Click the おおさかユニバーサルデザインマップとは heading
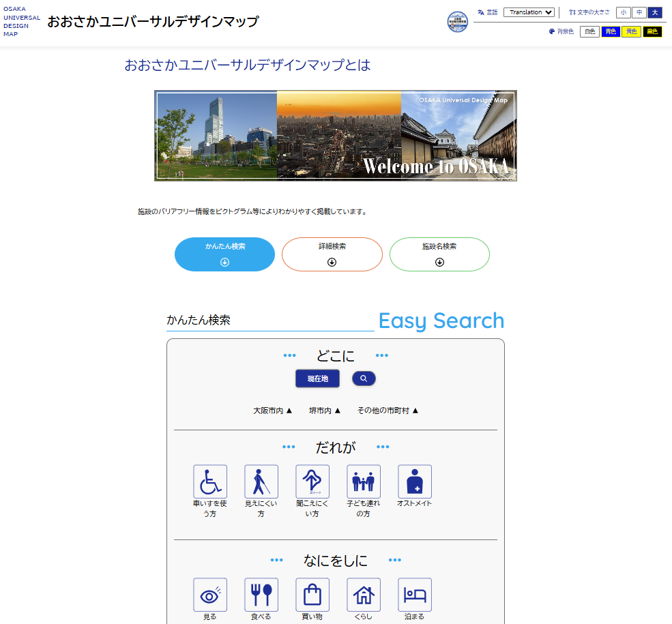Viewport: 672px width, 624px height. [247, 65]
